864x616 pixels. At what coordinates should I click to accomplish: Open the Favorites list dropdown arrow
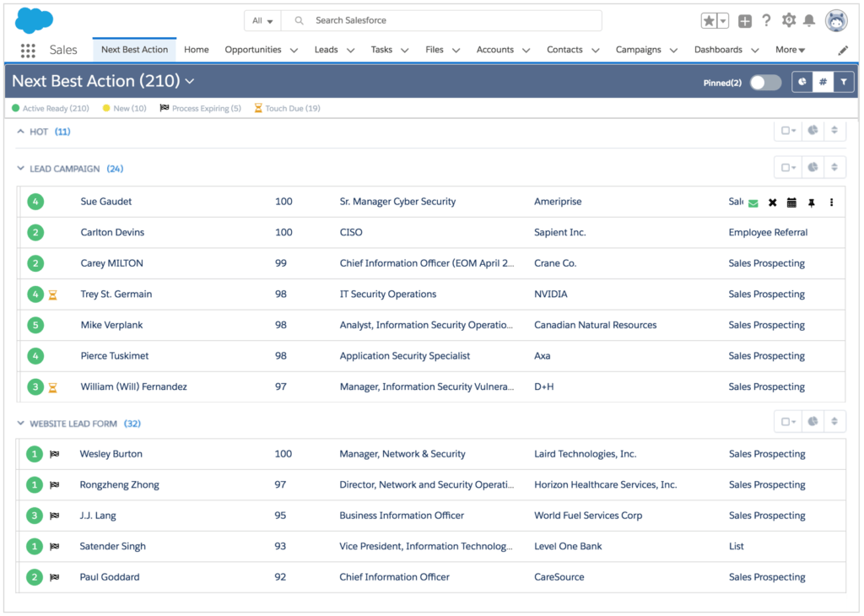723,21
